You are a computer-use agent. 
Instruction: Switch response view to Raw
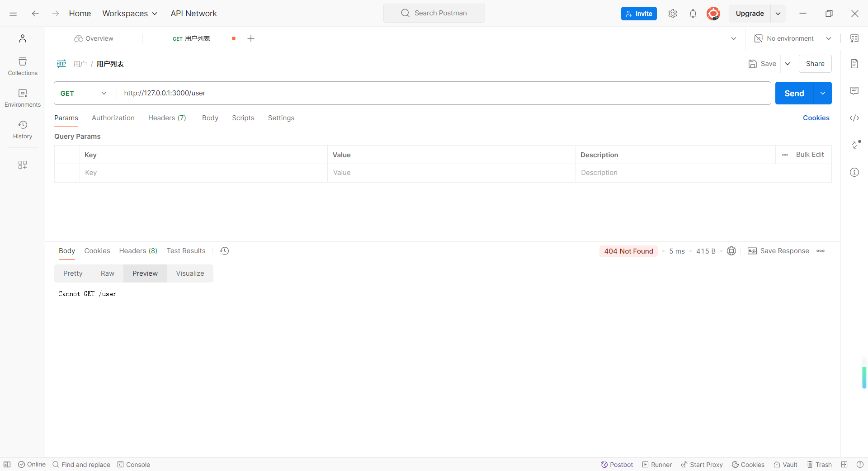pyautogui.click(x=108, y=273)
